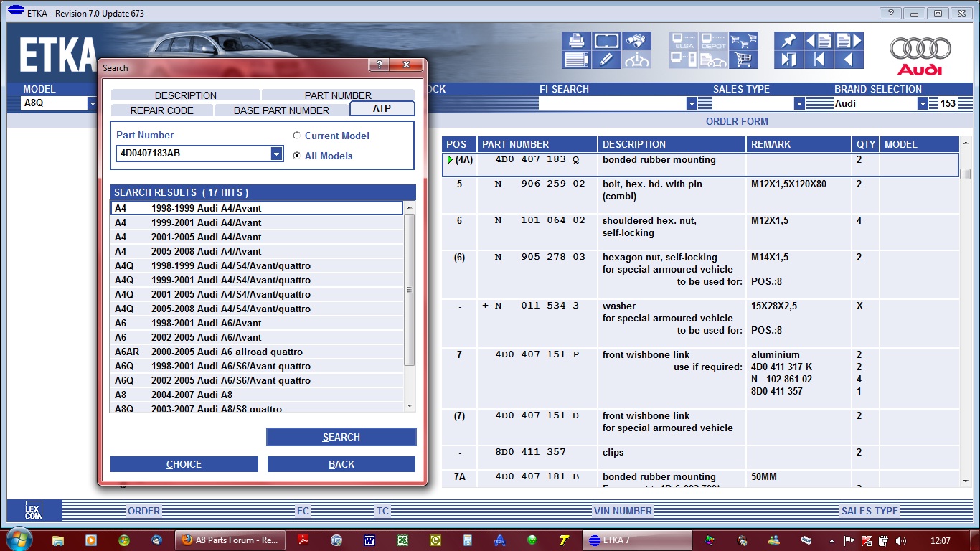Viewport: 980px width, 551px height.
Task: Select front wishbone link 4D0 407 151 P
Action: pyautogui.click(x=700, y=378)
